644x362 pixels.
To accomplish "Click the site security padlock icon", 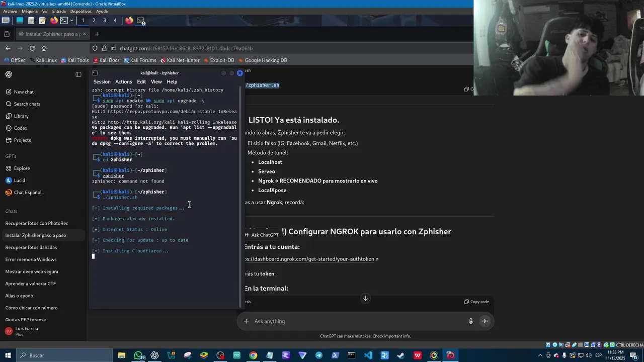I will [x=104, y=48].
